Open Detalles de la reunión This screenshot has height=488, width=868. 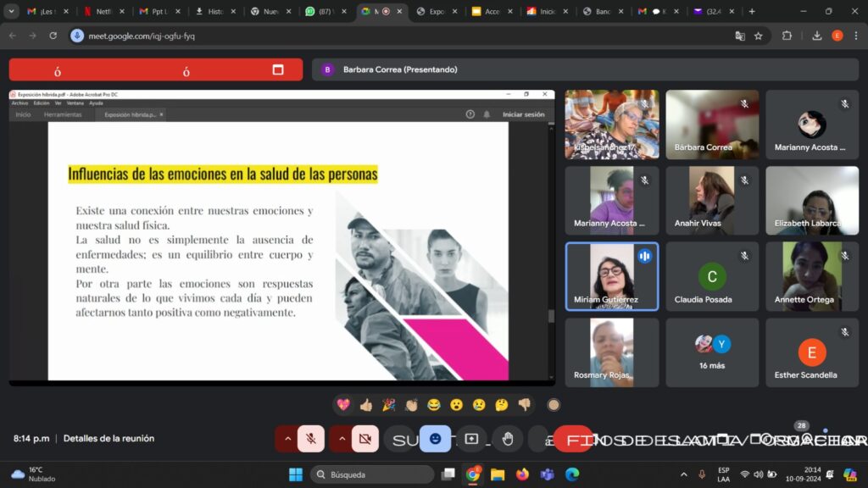[x=108, y=439]
